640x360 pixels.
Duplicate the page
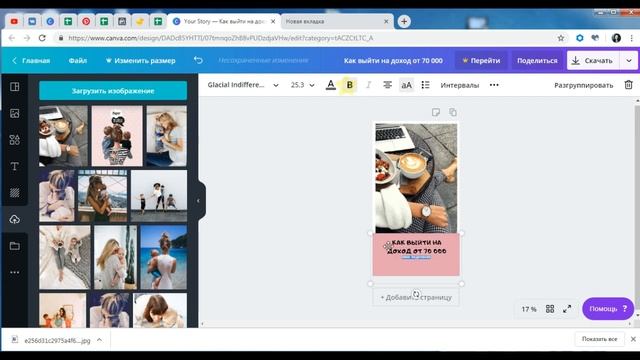coord(453,112)
